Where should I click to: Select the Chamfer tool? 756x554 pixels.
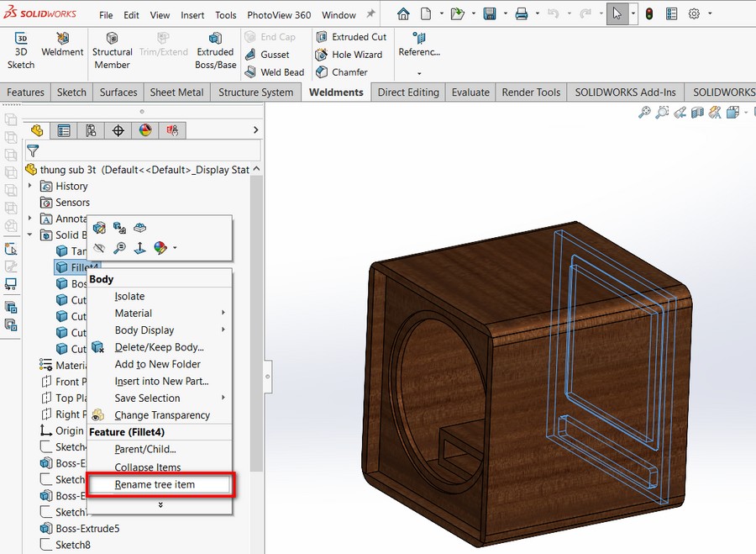pyautogui.click(x=341, y=72)
